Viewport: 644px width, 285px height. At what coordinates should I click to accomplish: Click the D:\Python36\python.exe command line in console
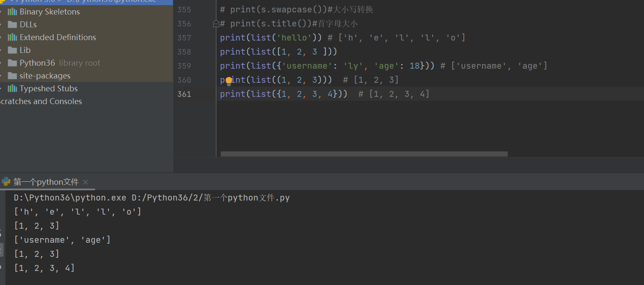(152, 198)
